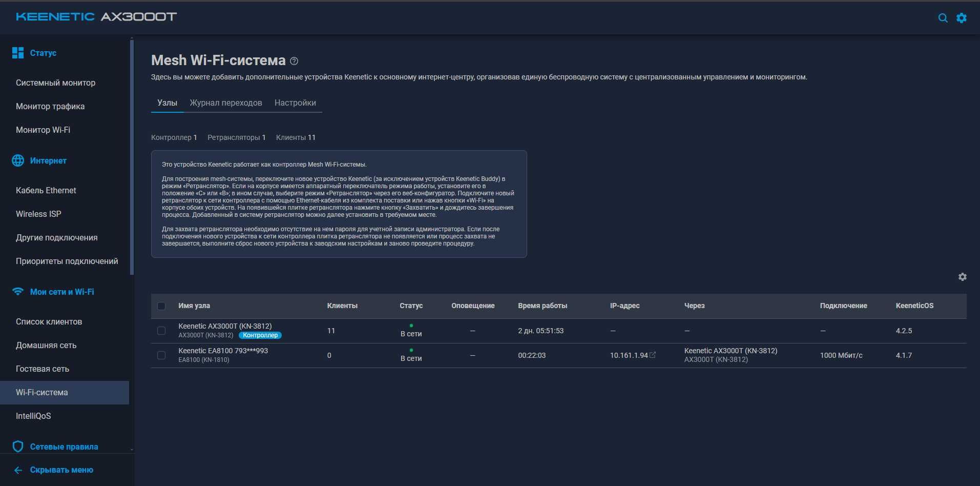Open Wireless ISP menu item
Image resolution: width=980 pixels, height=486 pixels.
[x=38, y=214]
